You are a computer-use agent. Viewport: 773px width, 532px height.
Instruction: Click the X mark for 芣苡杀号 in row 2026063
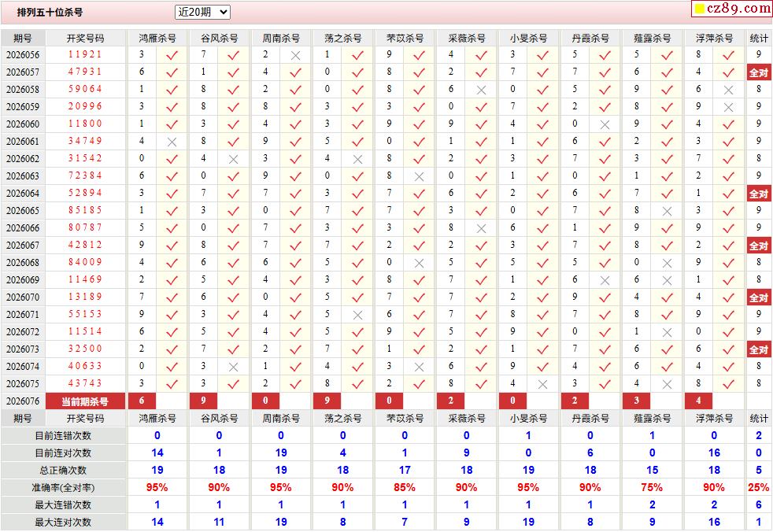(419, 176)
